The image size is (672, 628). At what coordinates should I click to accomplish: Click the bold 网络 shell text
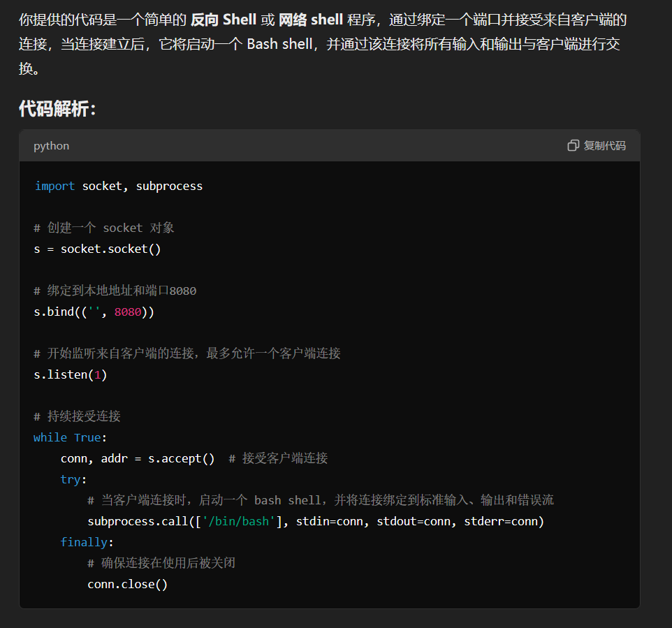click(x=311, y=20)
